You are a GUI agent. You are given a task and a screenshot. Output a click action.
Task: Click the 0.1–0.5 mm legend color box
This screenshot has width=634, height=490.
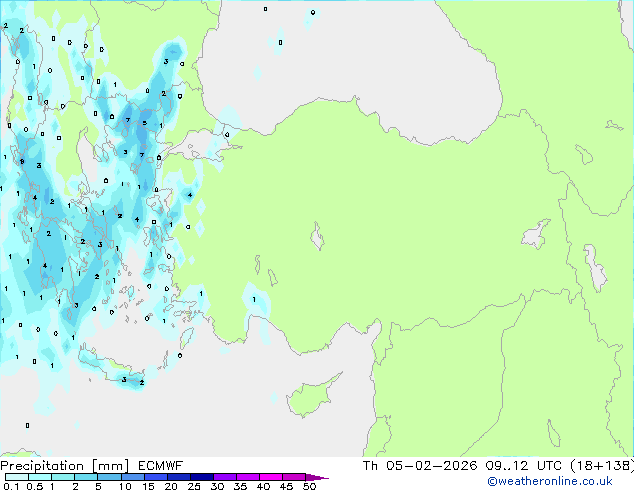(17, 477)
